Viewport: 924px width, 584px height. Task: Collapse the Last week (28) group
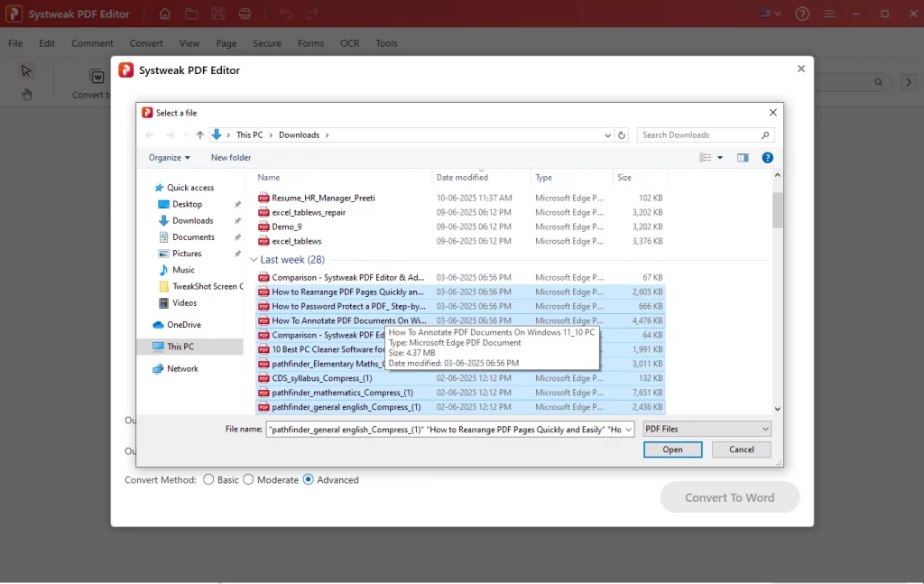tap(254, 259)
